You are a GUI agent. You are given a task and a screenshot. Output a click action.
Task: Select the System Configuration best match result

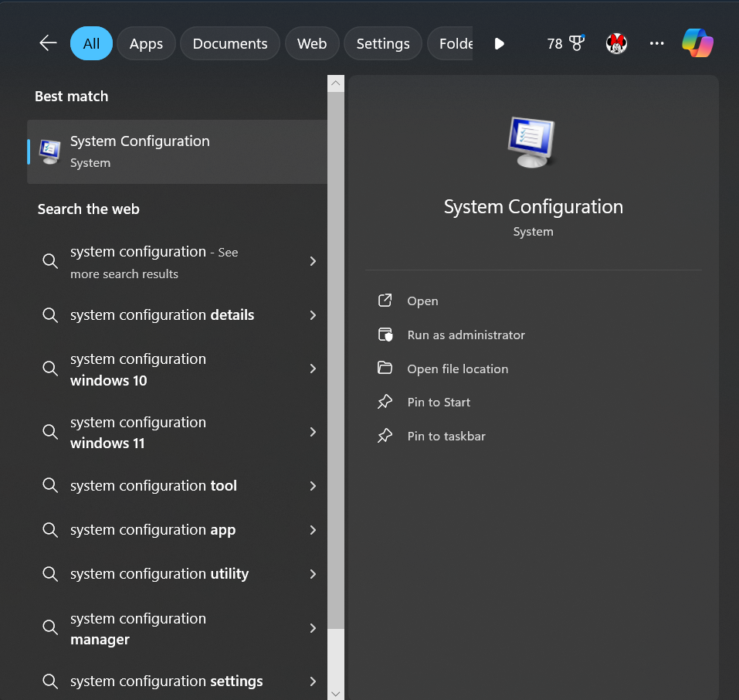pyautogui.click(x=176, y=151)
